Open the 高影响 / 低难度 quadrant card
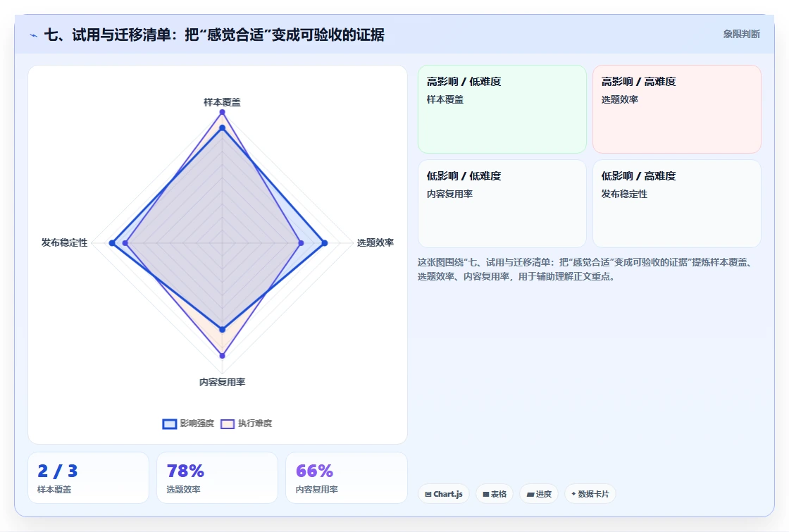Image resolution: width=789 pixels, height=532 pixels. coord(502,109)
